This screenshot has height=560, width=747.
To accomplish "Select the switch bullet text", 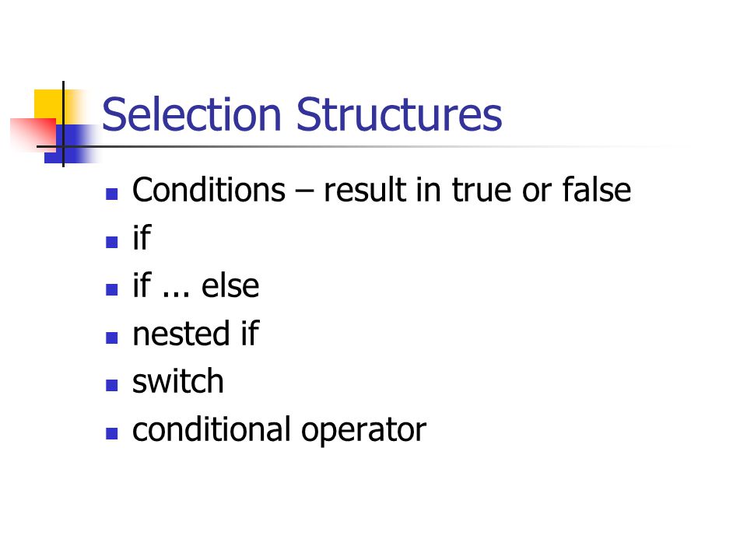I will 177,381.
